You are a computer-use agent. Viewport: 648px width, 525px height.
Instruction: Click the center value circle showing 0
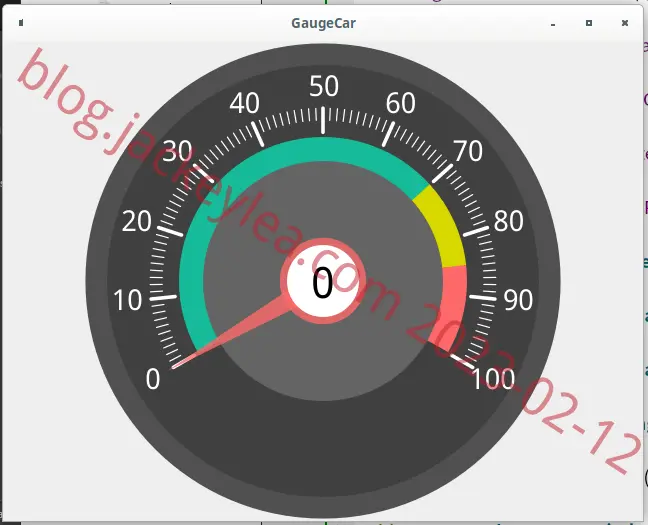point(323,281)
